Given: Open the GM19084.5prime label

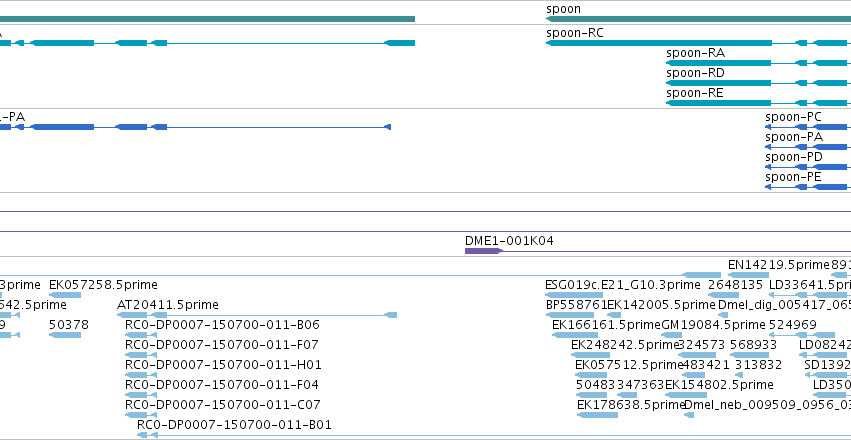Looking at the screenshot, I should [714, 325].
